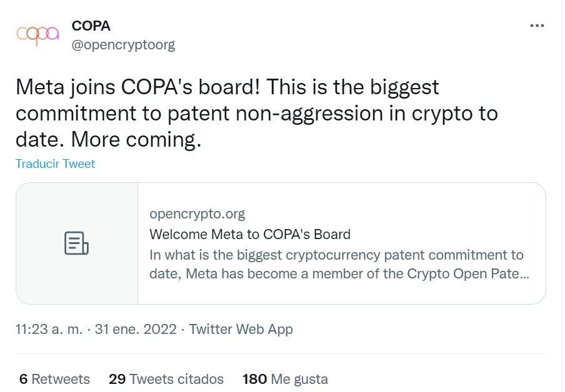View the 29 Tweets citados list

[166, 379]
